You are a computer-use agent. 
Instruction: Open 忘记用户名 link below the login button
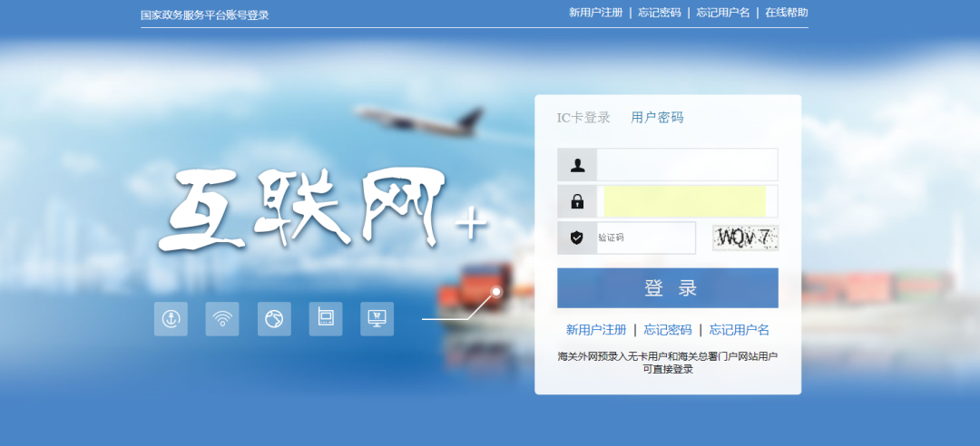[740, 330]
